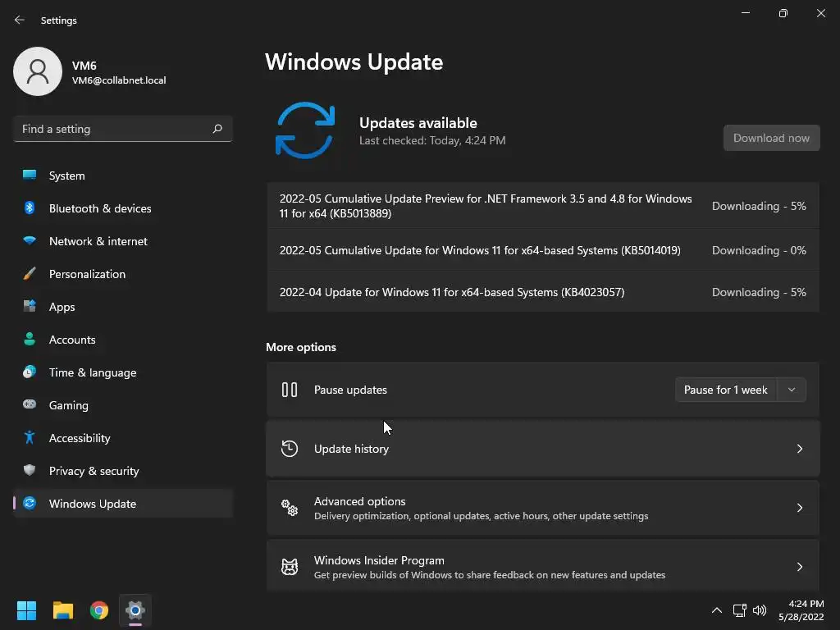
Task: Click the Pause updates row label
Action: 350,390
